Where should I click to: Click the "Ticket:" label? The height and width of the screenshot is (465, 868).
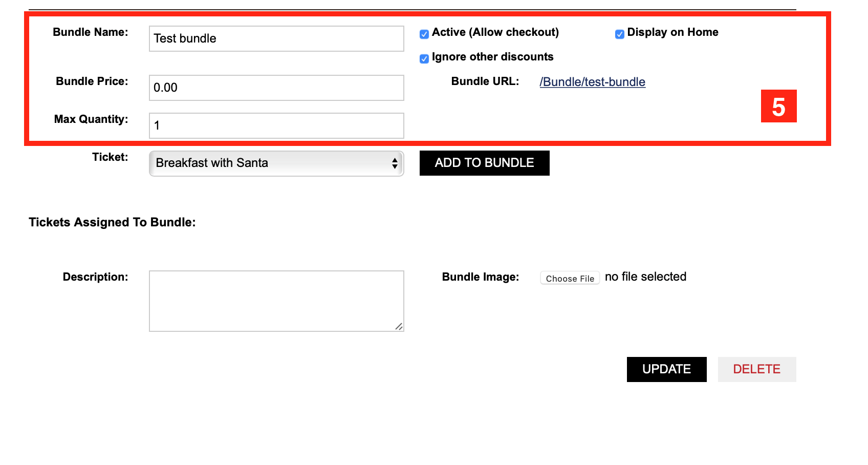110,157
